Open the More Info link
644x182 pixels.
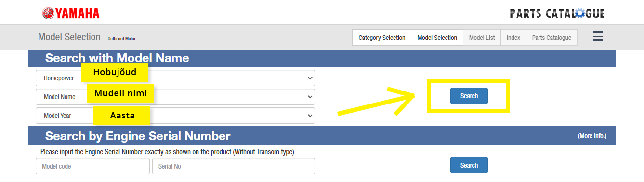tap(592, 136)
